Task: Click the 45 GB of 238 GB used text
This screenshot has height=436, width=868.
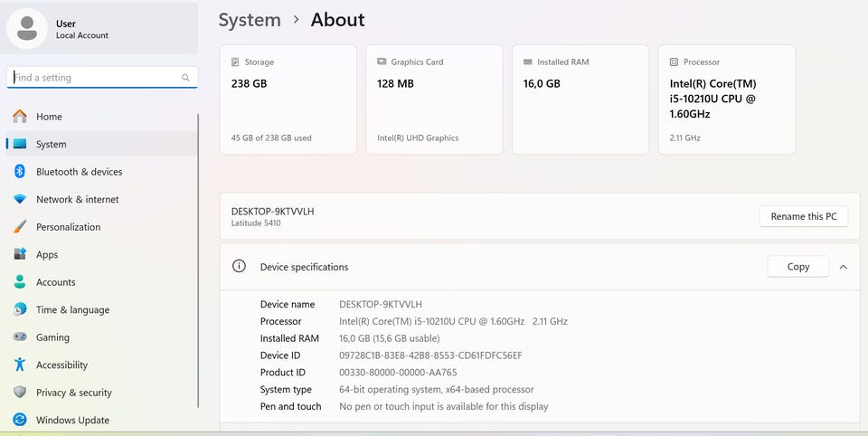Action: 271,138
